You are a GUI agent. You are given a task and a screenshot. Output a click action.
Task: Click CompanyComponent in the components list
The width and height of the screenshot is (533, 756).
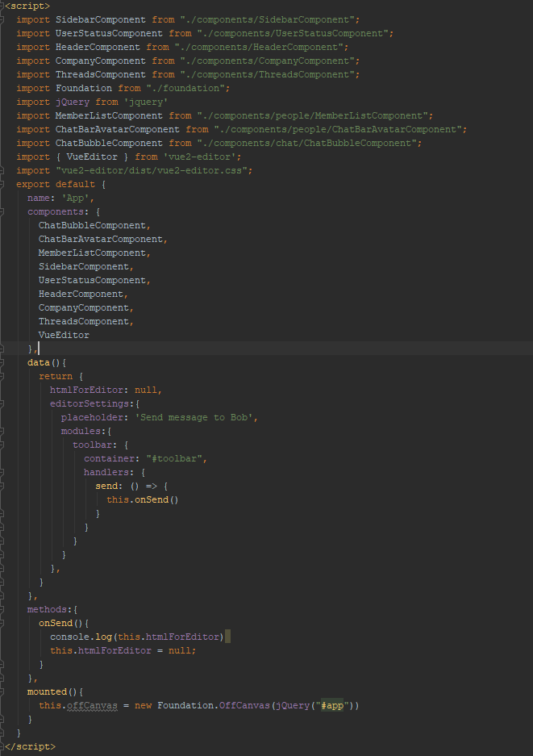click(x=84, y=307)
